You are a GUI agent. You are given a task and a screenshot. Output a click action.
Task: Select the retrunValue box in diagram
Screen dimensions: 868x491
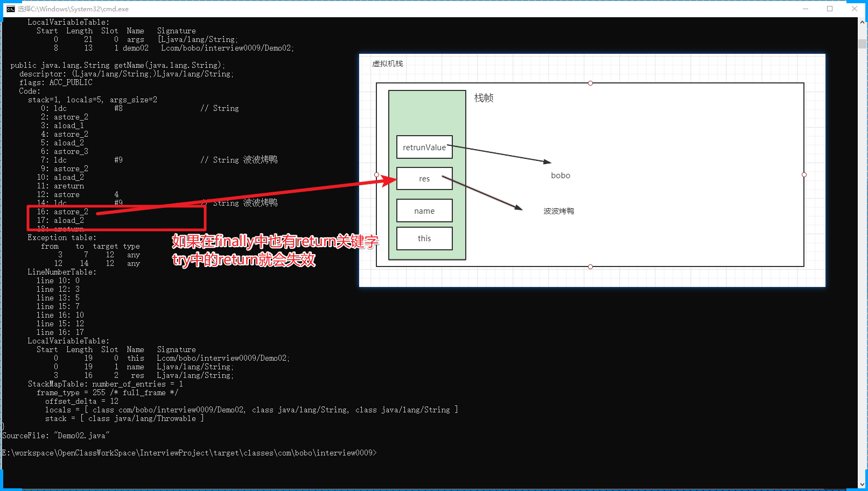(x=424, y=147)
